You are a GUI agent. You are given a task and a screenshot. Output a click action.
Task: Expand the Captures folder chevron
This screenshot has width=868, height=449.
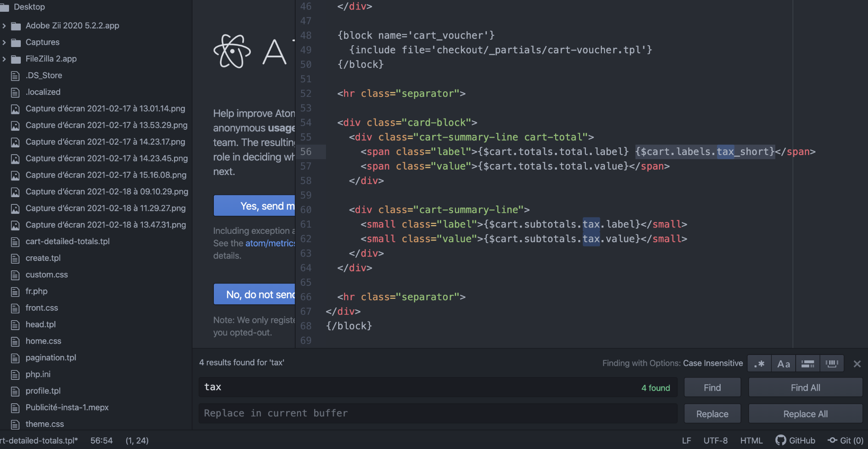pyautogui.click(x=4, y=43)
